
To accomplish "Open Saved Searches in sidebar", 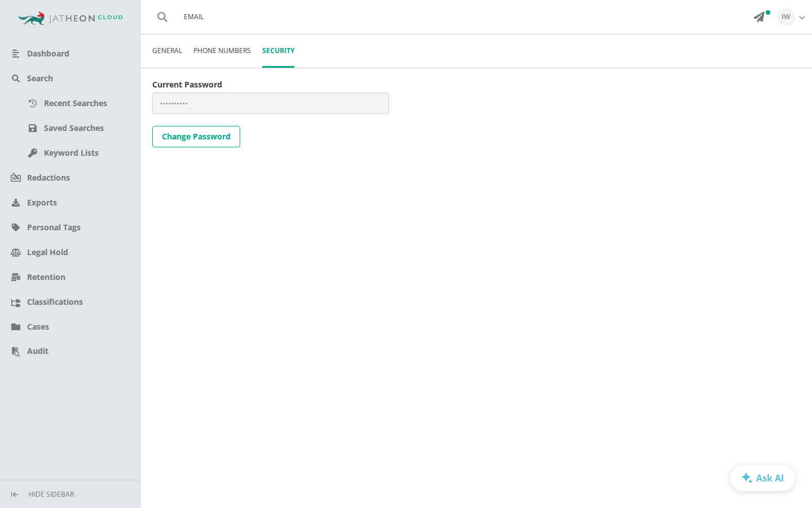I will (x=74, y=128).
